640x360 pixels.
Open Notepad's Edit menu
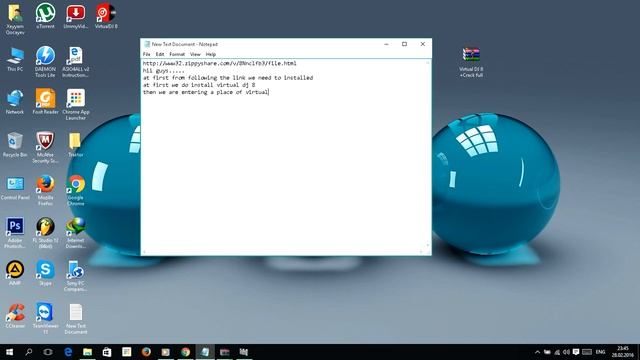[x=160, y=54]
